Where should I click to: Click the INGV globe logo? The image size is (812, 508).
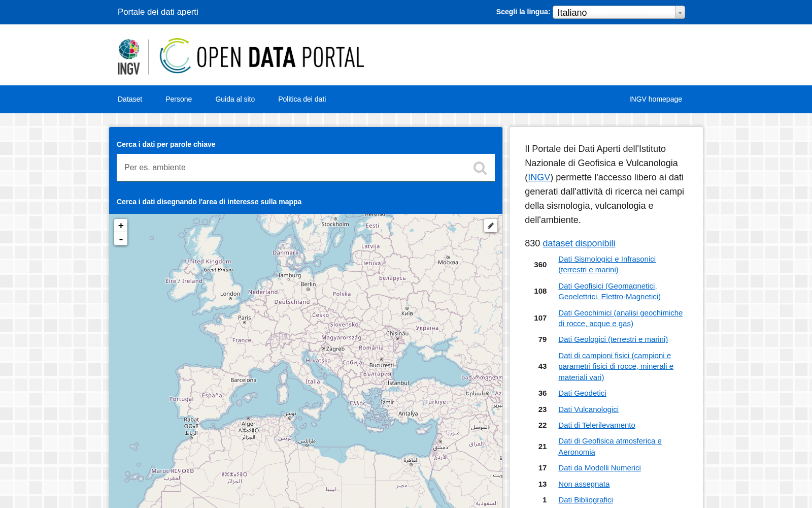[x=129, y=57]
